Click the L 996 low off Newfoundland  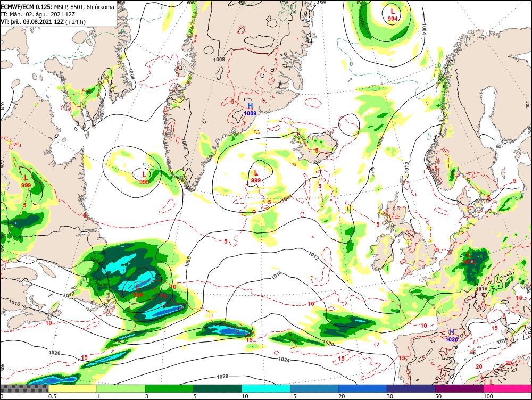click(138, 291)
